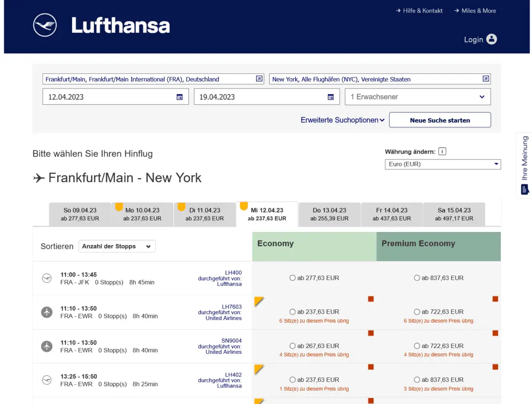Click the Neue Suche starten button

(x=440, y=120)
